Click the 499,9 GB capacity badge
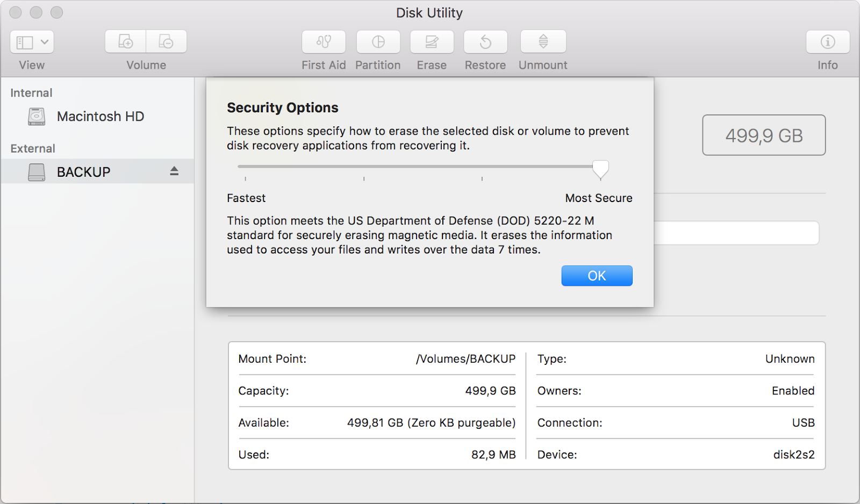The height and width of the screenshot is (504, 860). pyautogui.click(x=764, y=135)
